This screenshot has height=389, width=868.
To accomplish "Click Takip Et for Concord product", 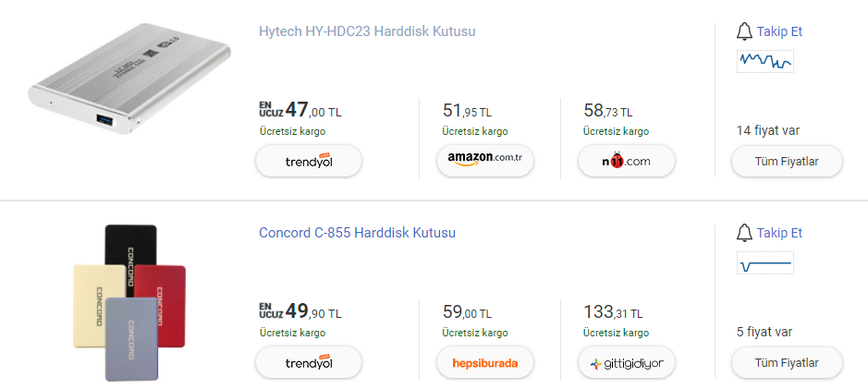I will pyautogui.click(x=779, y=233).
